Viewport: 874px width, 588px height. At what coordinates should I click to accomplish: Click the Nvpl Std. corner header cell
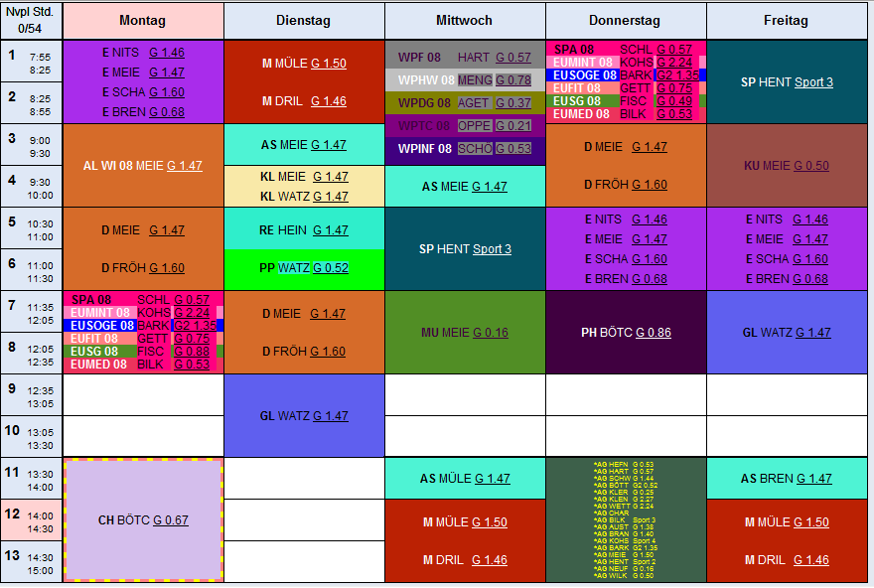coord(32,21)
